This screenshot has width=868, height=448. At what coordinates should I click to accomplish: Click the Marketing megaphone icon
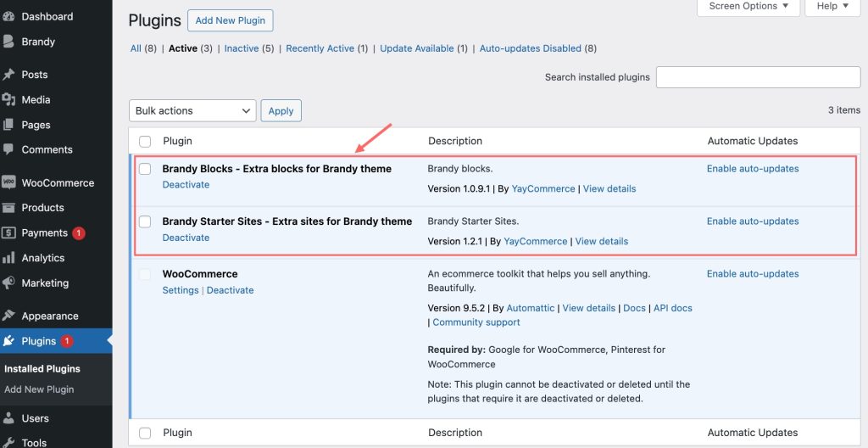tap(8, 283)
